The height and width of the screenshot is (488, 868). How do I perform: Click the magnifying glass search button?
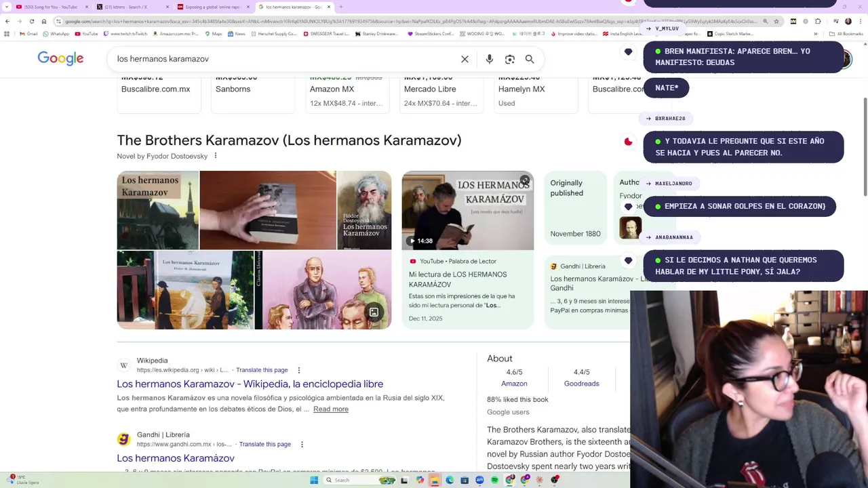(x=530, y=59)
